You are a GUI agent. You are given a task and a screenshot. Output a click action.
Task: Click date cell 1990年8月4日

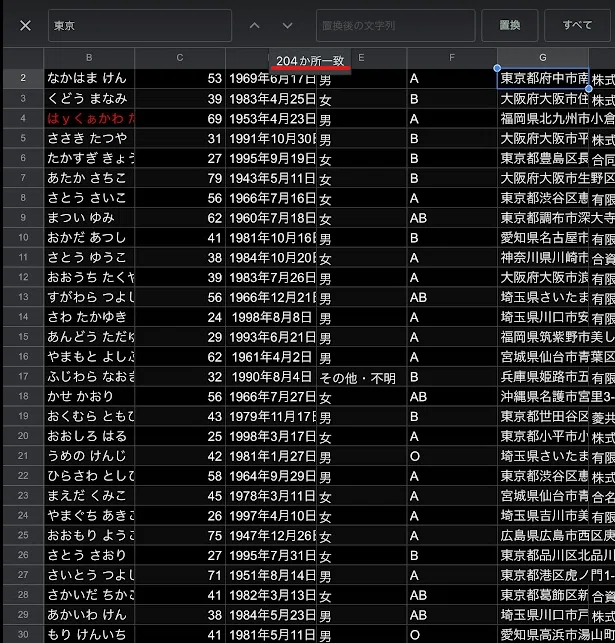[x=271, y=376]
